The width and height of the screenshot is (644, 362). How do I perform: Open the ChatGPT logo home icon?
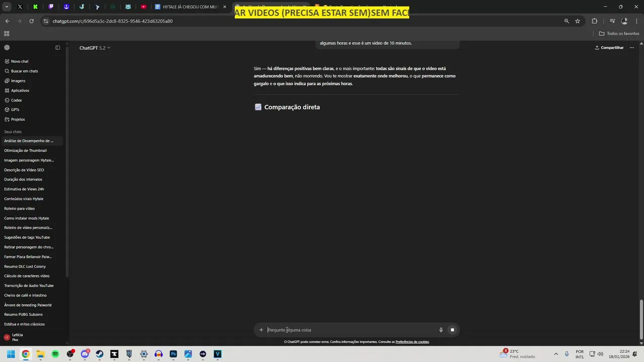click(x=7, y=48)
